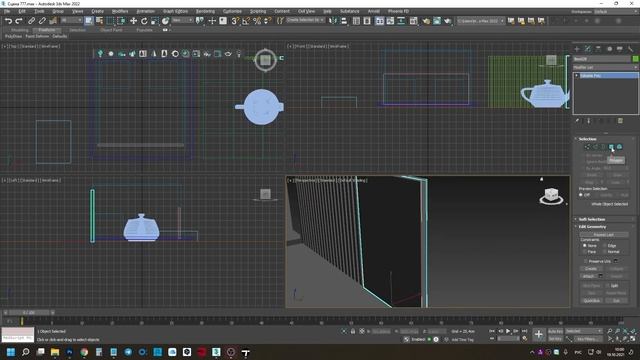Choose the Select Object tool
The width and height of the screenshot is (640, 360).
click(89, 21)
